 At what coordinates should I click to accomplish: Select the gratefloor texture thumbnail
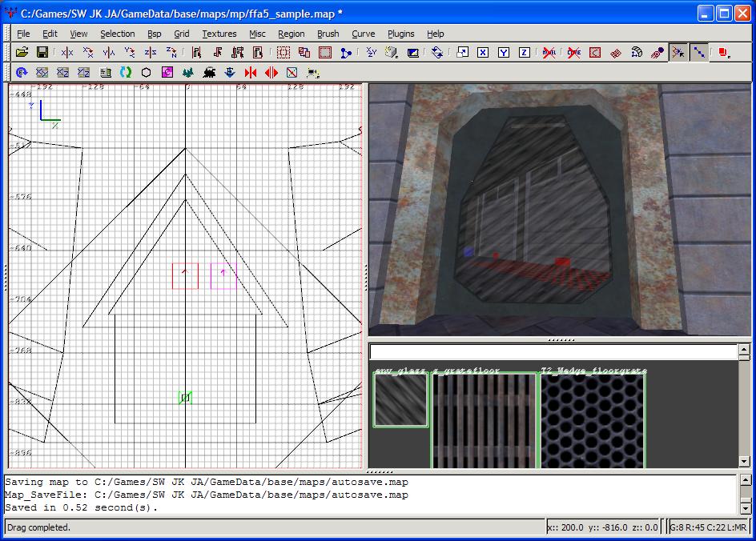(x=485, y=420)
